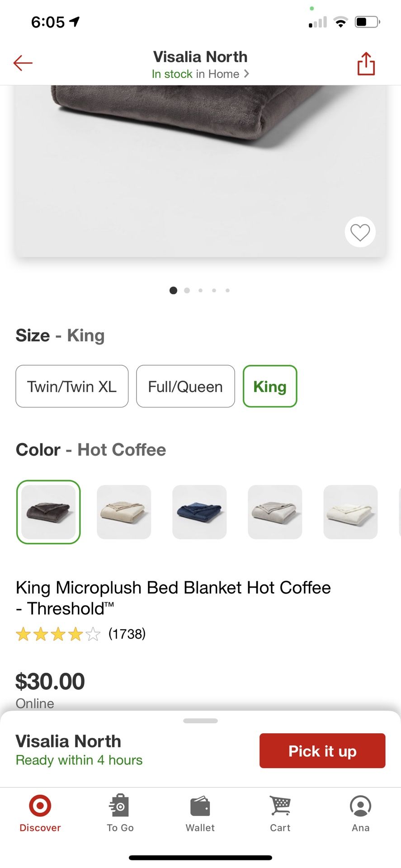The width and height of the screenshot is (401, 868).
Task: Open the Discover tab
Action: 40,813
